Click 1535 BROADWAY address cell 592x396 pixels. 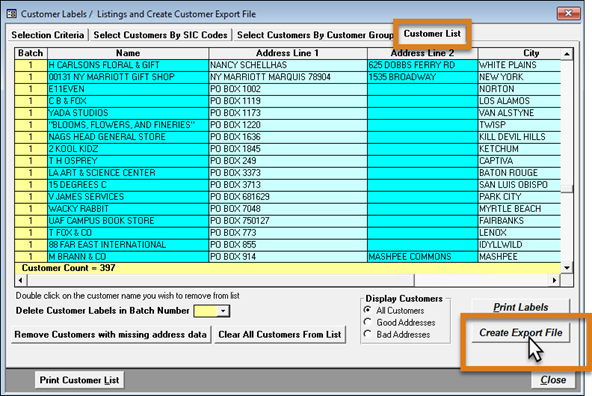[422, 77]
